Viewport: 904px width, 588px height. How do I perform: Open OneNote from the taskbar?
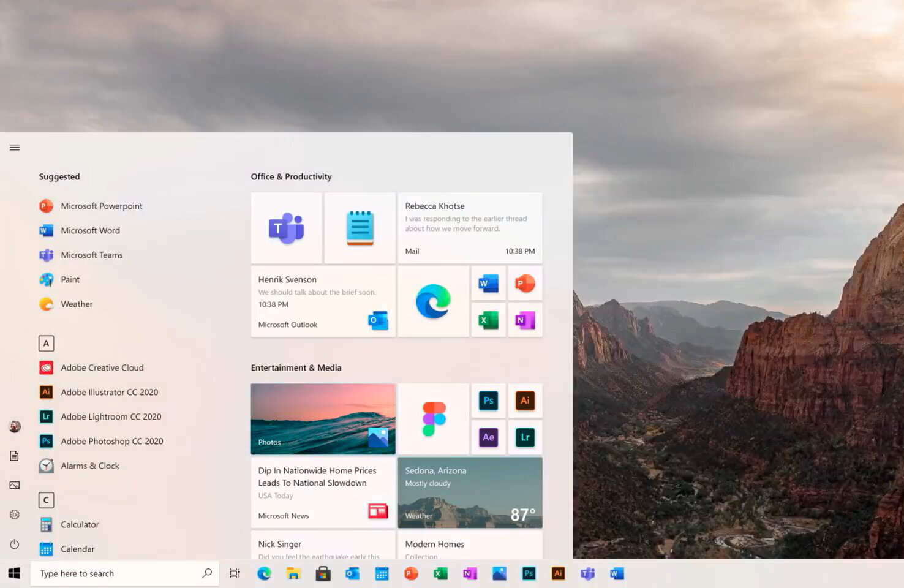470,573
